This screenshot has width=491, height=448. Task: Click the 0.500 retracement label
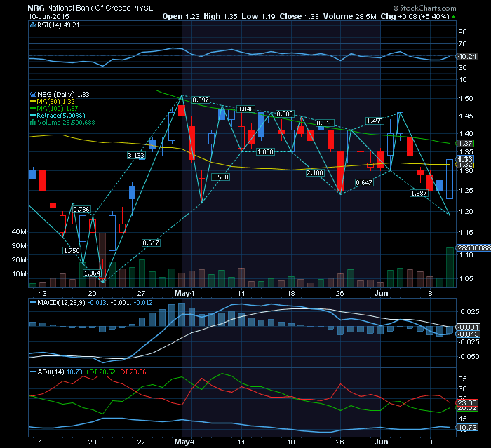[x=220, y=177]
